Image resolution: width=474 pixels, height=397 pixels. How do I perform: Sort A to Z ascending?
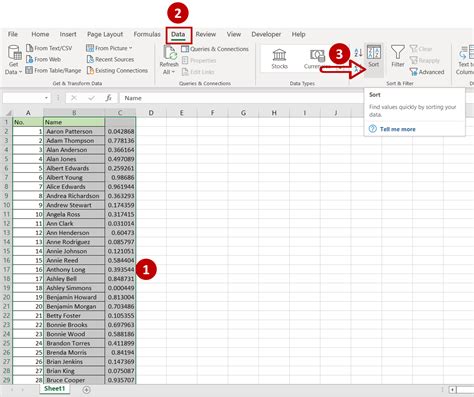coord(358,52)
